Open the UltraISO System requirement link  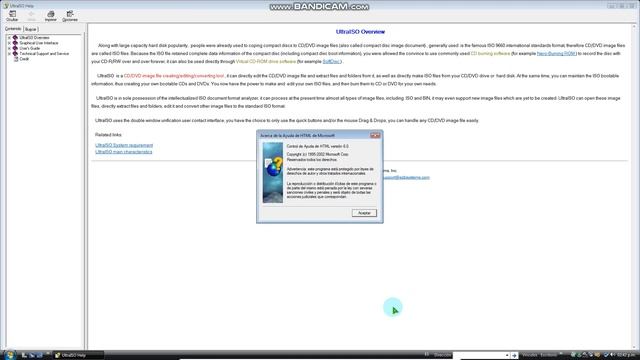pos(124,145)
